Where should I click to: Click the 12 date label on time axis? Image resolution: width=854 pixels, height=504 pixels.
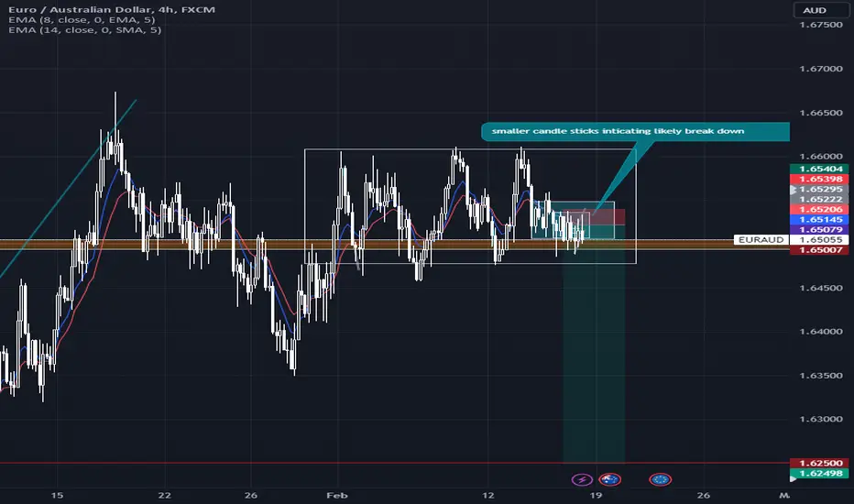[x=488, y=495]
